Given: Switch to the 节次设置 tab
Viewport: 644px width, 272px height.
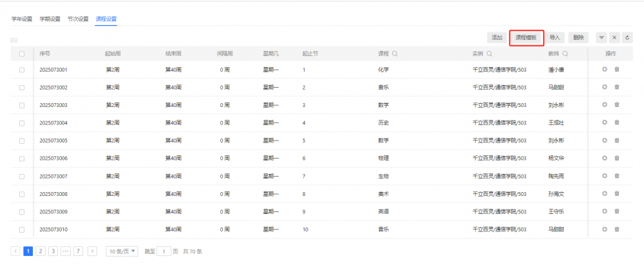Looking at the screenshot, I should 78,19.
